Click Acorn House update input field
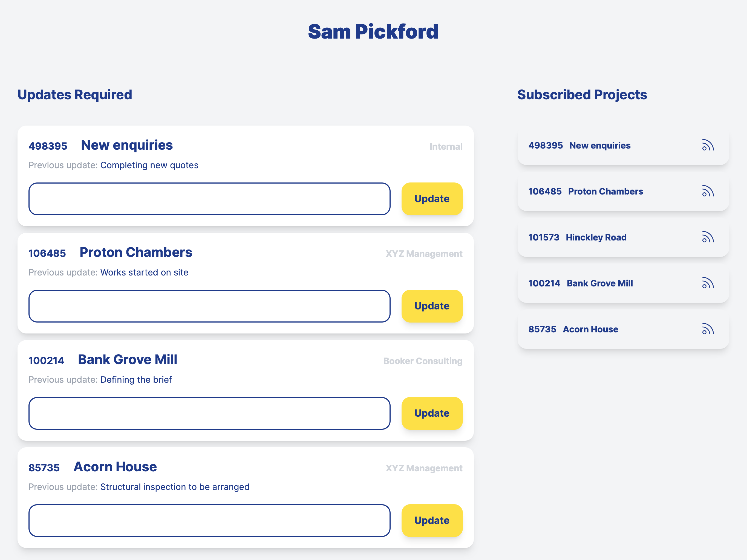 tap(209, 521)
